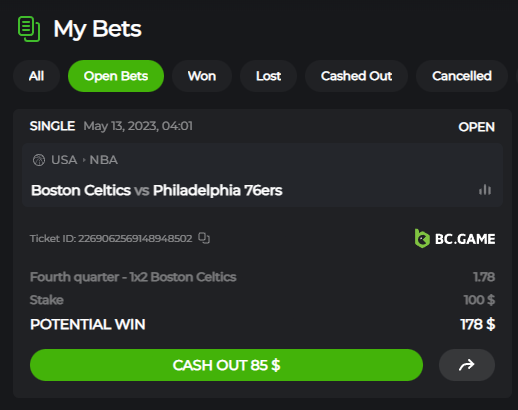Click the BC.GAME logo

pos(455,239)
